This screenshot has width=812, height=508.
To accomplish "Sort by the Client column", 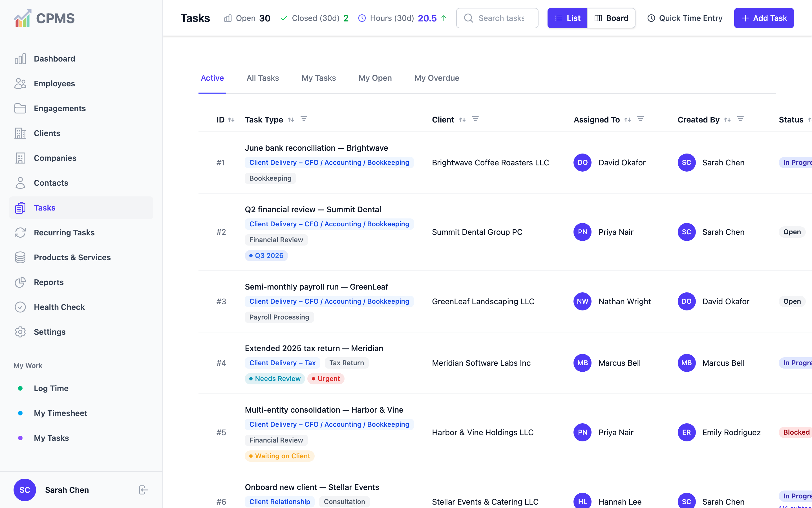I will [462, 120].
